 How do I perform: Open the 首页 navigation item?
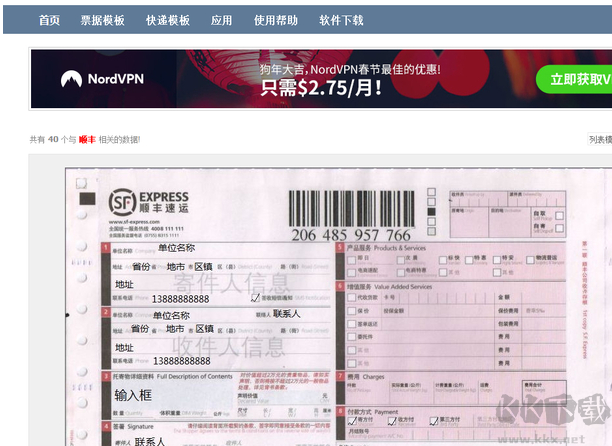(x=49, y=20)
